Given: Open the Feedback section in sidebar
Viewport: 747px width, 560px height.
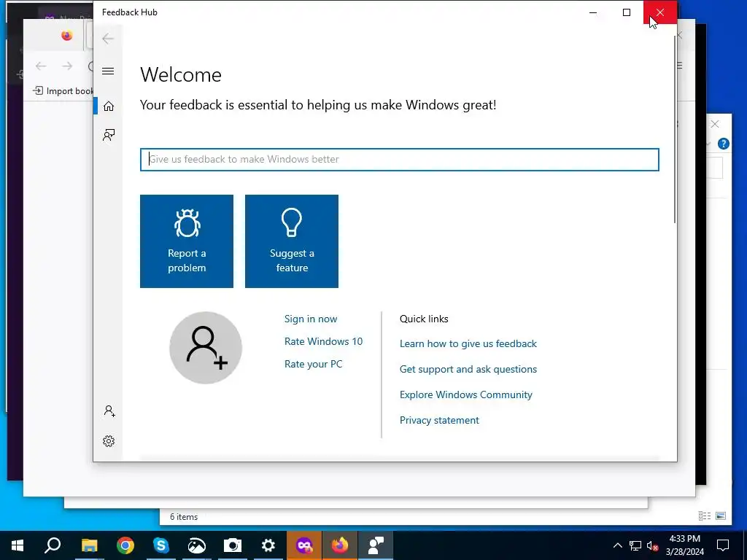Looking at the screenshot, I should point(108,135).
